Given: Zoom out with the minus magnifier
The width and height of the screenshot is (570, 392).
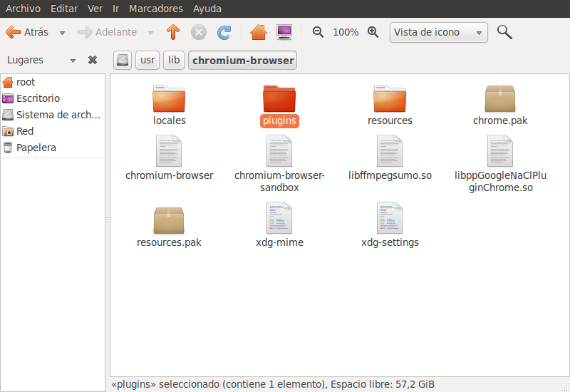Looking at the screenshot, I should (318, 32).
